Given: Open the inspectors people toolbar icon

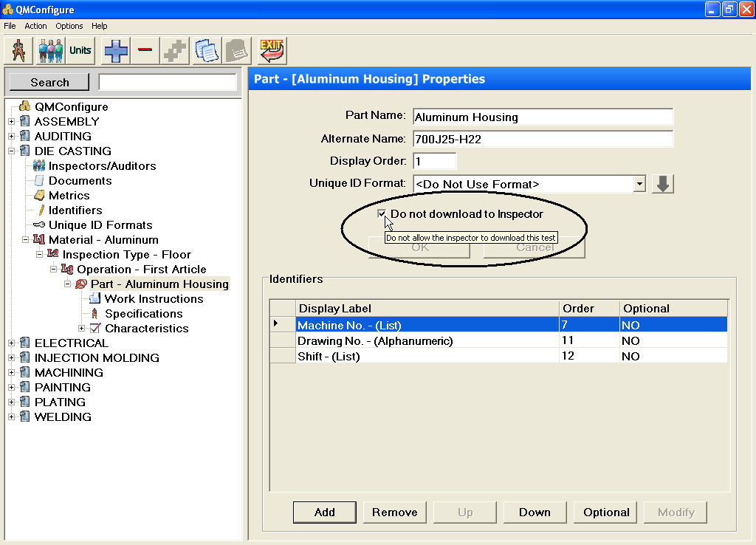Looking at the screenshot, I should (51, 51).
